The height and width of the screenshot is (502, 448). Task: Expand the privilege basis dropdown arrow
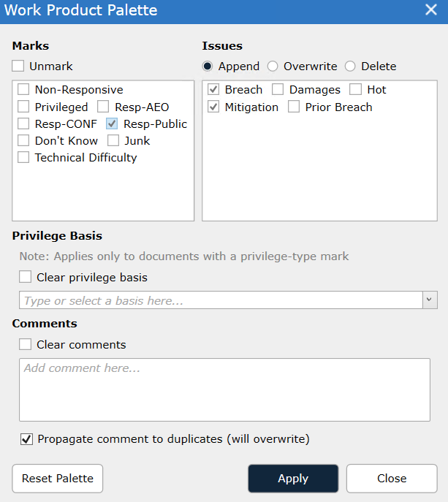(430, 300)
